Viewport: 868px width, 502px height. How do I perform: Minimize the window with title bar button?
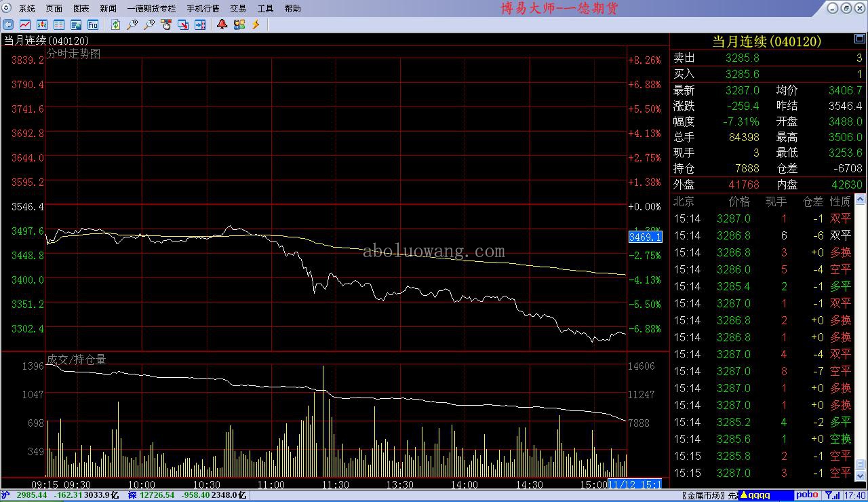point(833,8)
